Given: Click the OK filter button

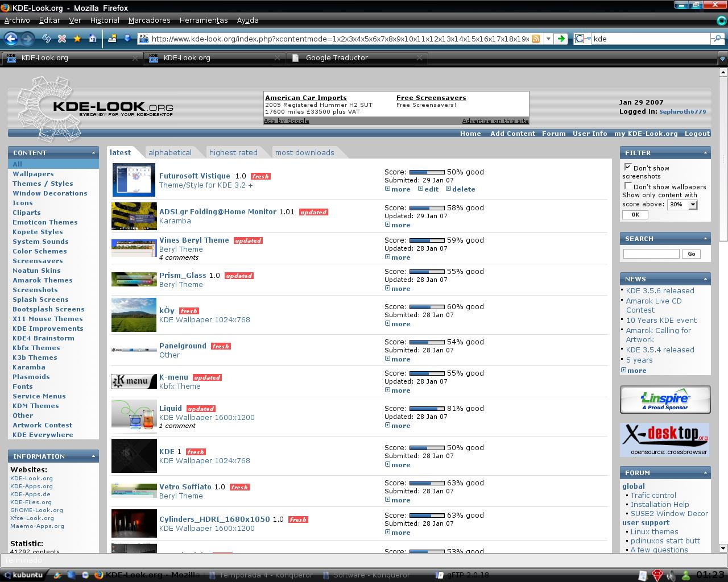Looking at the screenshot, I should (x=635, y=215).
